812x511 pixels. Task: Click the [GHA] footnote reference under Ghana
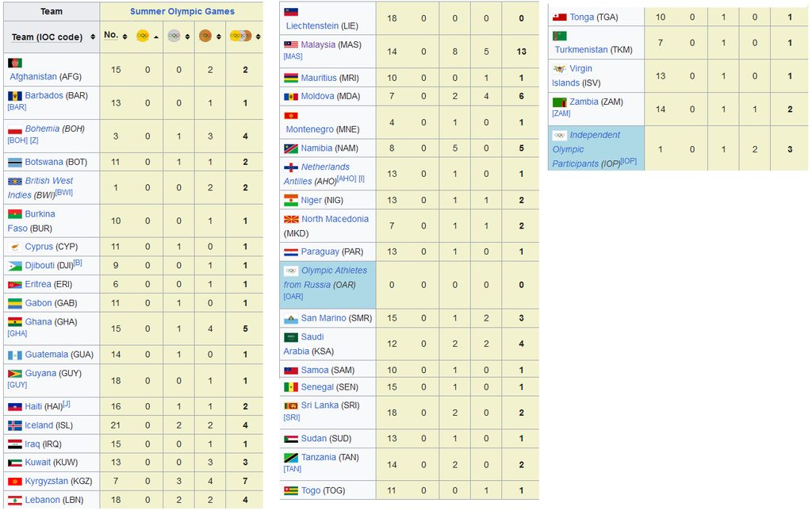(17, 333)
